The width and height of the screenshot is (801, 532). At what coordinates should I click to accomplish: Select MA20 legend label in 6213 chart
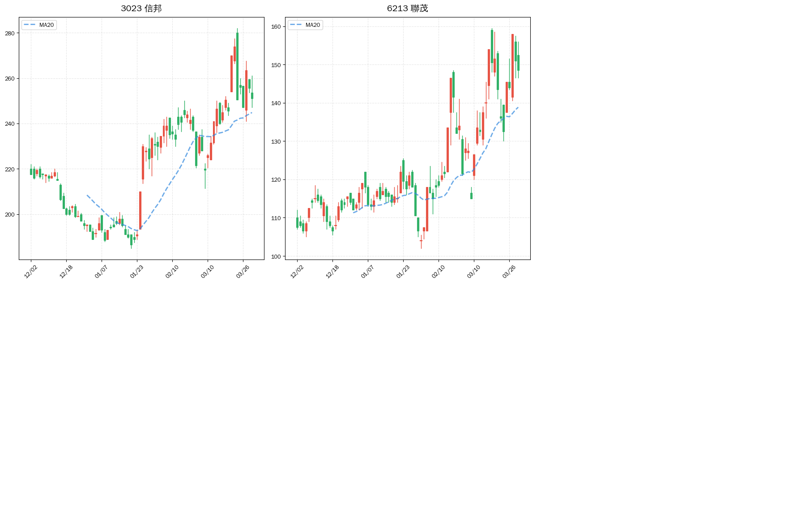[313, 25]
